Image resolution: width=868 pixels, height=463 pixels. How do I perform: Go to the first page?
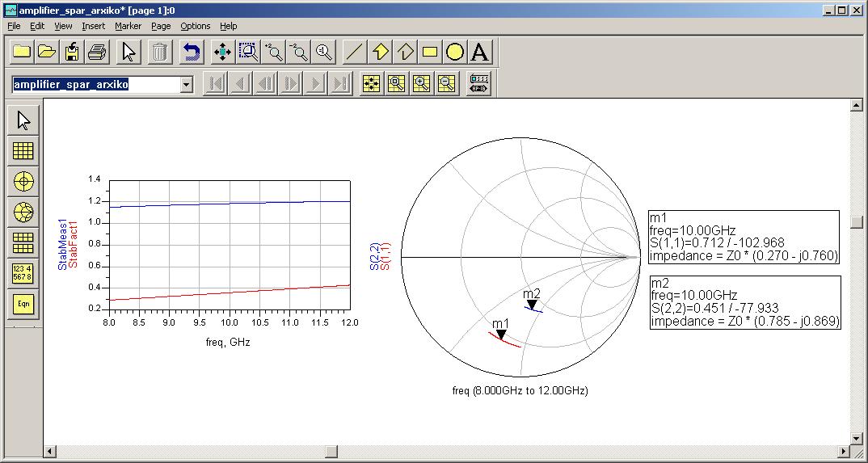tap(216, 84)
